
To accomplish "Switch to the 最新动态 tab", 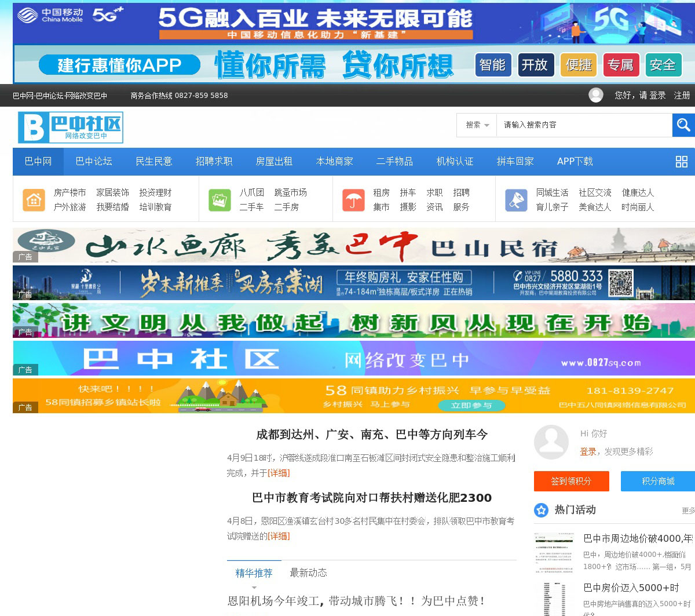I will tap(308, 573).
